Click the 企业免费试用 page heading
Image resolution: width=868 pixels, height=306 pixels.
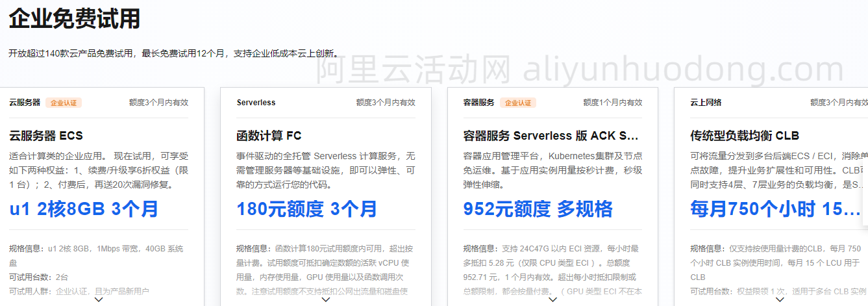click(74, 18)
